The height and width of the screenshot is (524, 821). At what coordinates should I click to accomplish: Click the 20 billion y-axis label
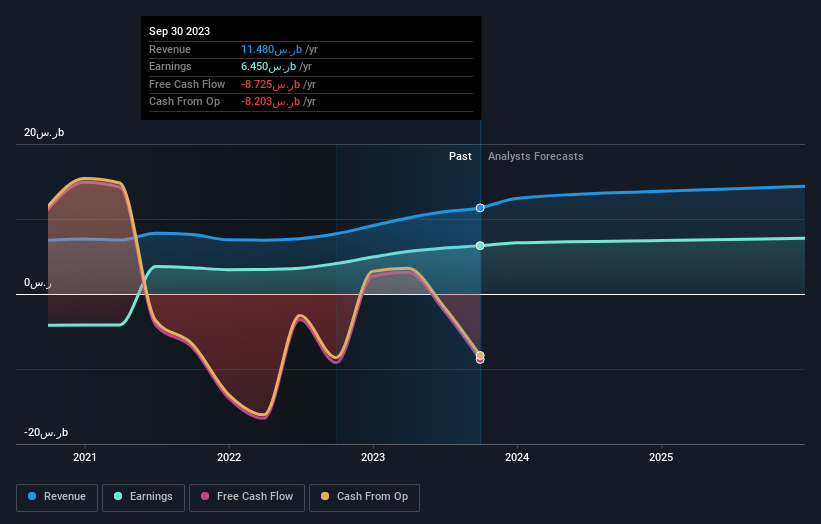(x=44, y=132)
